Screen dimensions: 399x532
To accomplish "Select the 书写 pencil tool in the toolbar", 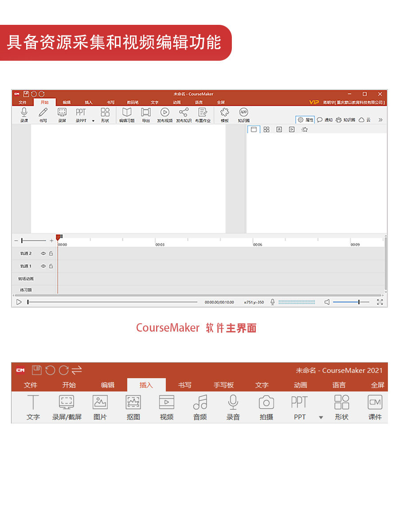I will tap(43, 115).
